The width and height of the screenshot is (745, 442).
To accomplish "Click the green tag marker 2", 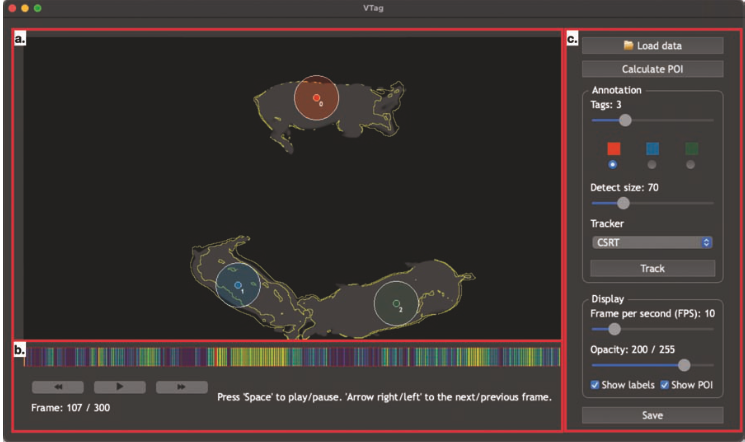I will point(396,304).
